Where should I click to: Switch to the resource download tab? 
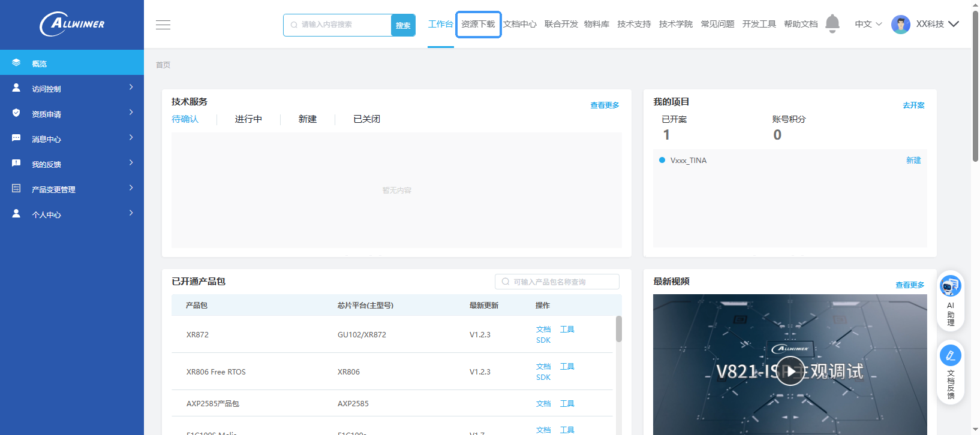pos(478,25)
